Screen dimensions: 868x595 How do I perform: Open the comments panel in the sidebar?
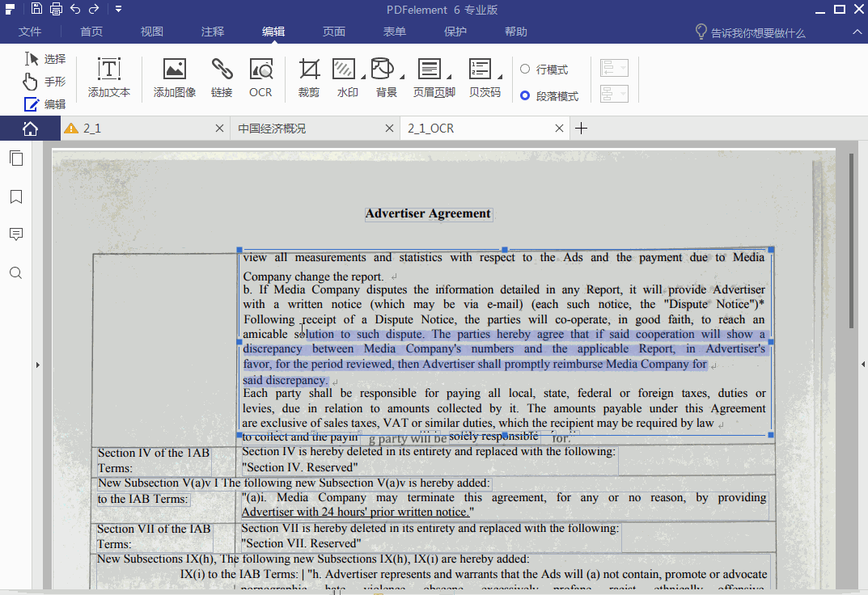[x=16, y=234]
